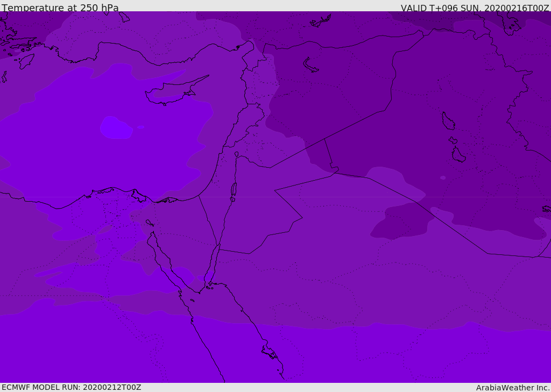The width and height of the screenshot is (551, 392).
Task: Select the island of Cyprus
Action: (171, 94)
